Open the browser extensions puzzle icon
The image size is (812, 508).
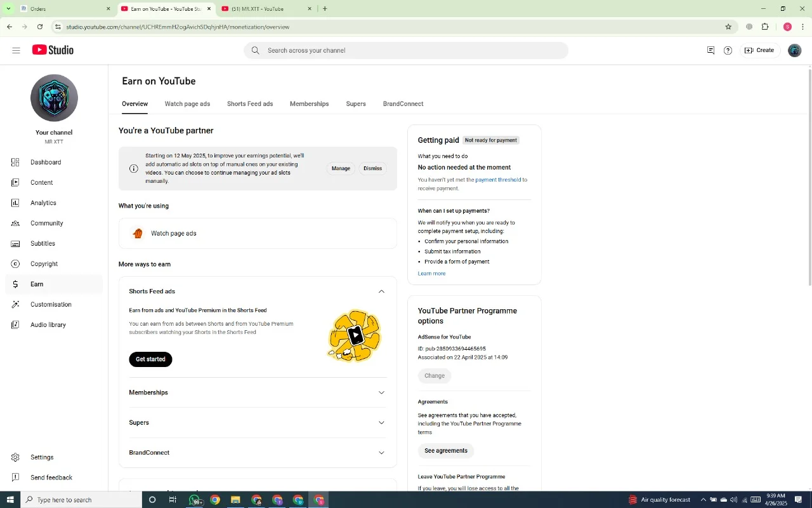pyautogui.click(x=765, y=27)
